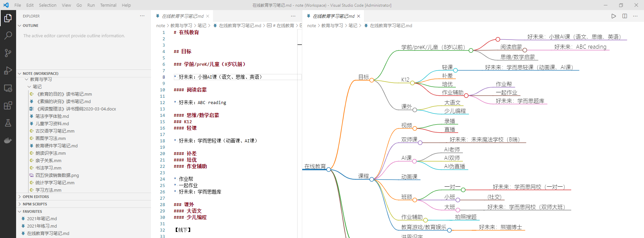Open the Search view icon

point(8,35)
